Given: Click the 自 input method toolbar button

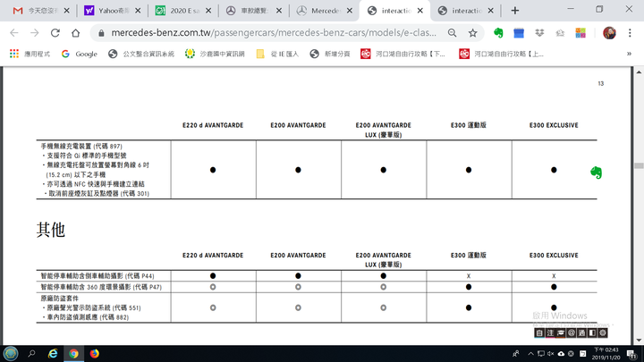Looking at the screenshot, I should [x=539, y=333].
